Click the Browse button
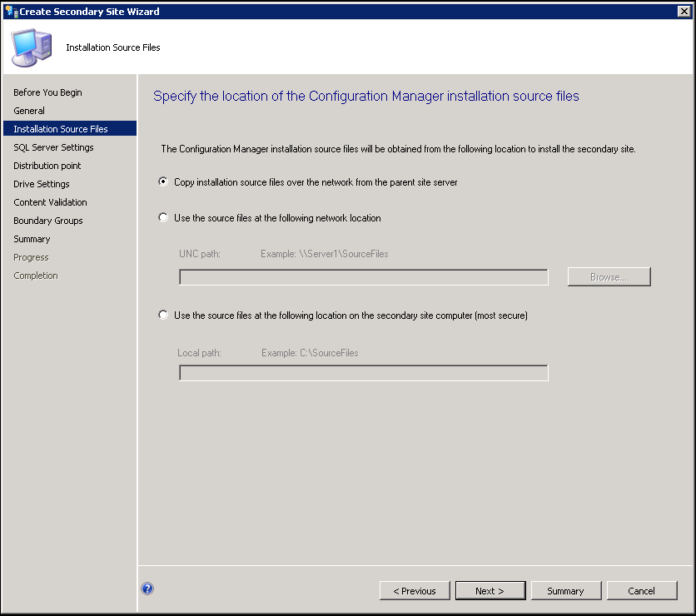The width and height of the screenshot is (696, 616). pyautogui.click(x=609, y=277)
